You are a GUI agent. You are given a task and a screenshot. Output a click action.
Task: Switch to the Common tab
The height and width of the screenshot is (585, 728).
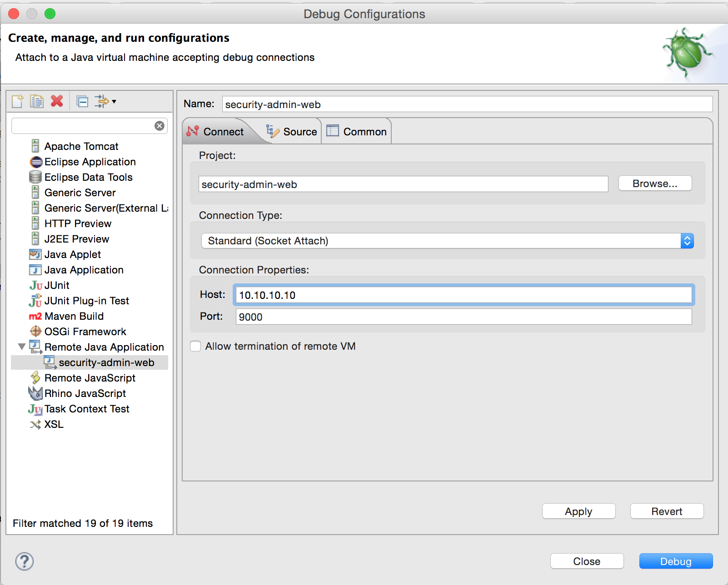[x=357, y=131]
